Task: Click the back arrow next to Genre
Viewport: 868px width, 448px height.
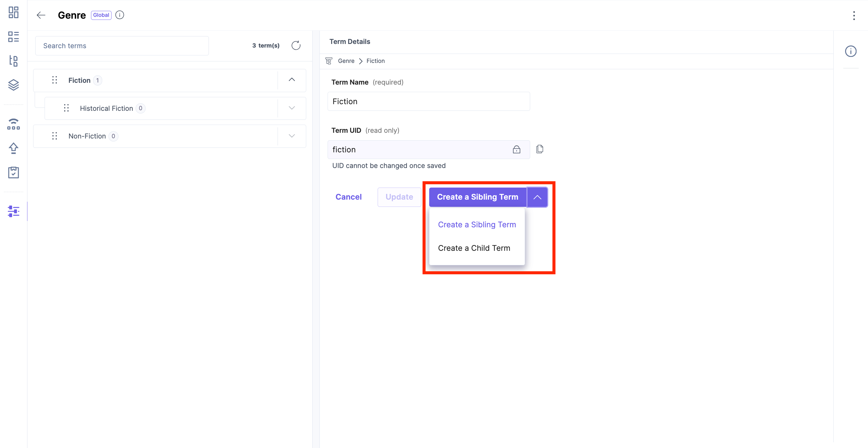Action: click(41, 15)
